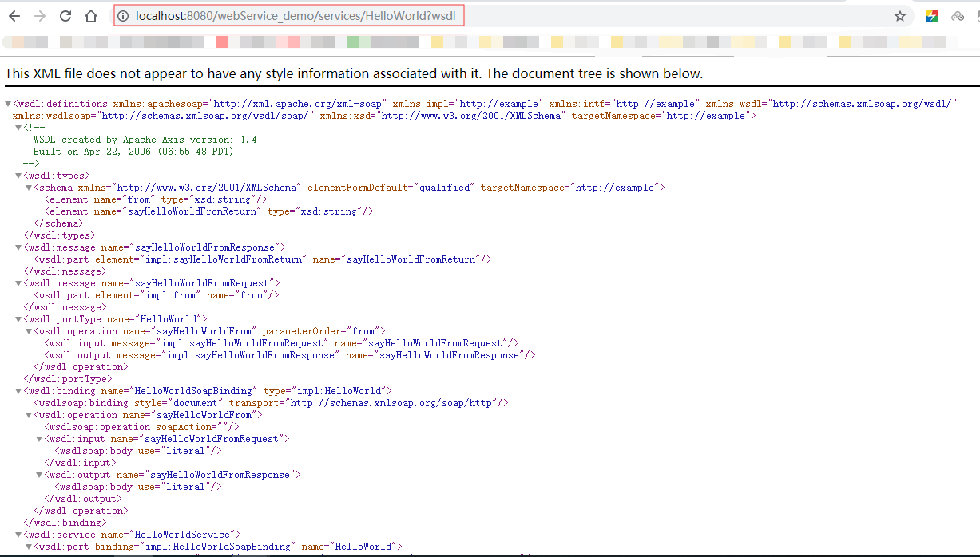Click the closing </wsdl:portType> tag
Viewport: 980px width, 557px height.
point(68,379)
